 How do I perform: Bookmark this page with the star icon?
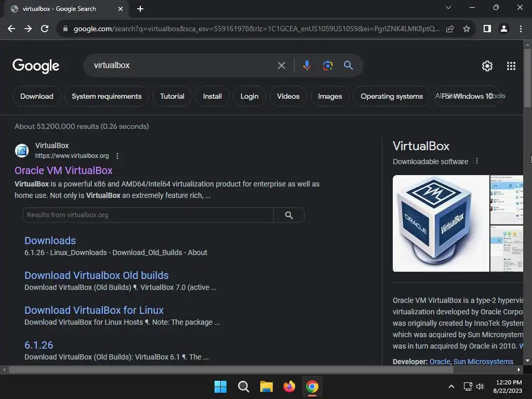tap(467, 29)
